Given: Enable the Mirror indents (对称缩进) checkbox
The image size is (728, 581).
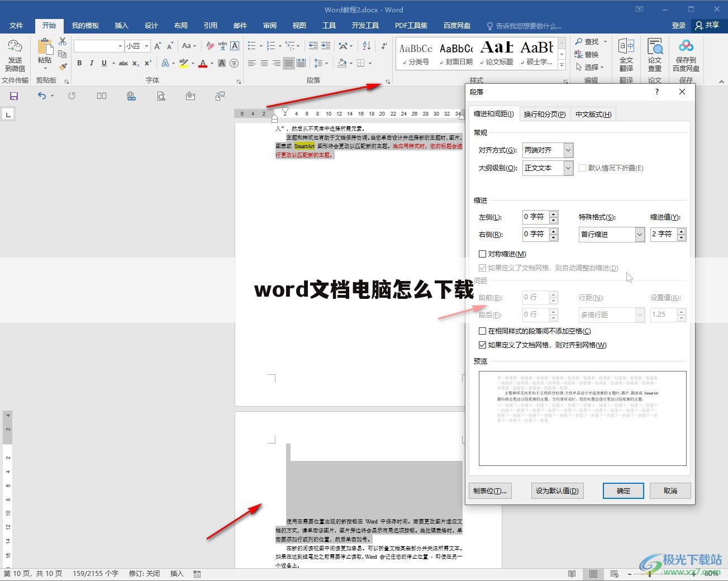Looking at the screenshot, I should pos(483,254).
